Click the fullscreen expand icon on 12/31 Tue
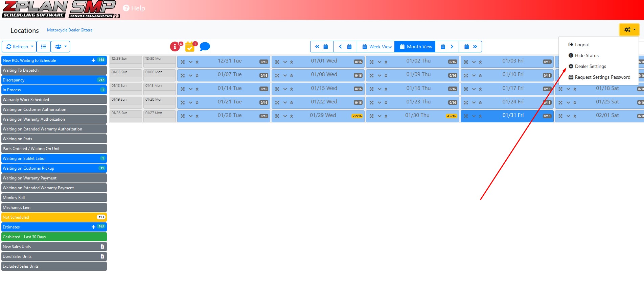The width and height of the screenshot is (644, 292). pyautogui.click(x=183, y=62)
